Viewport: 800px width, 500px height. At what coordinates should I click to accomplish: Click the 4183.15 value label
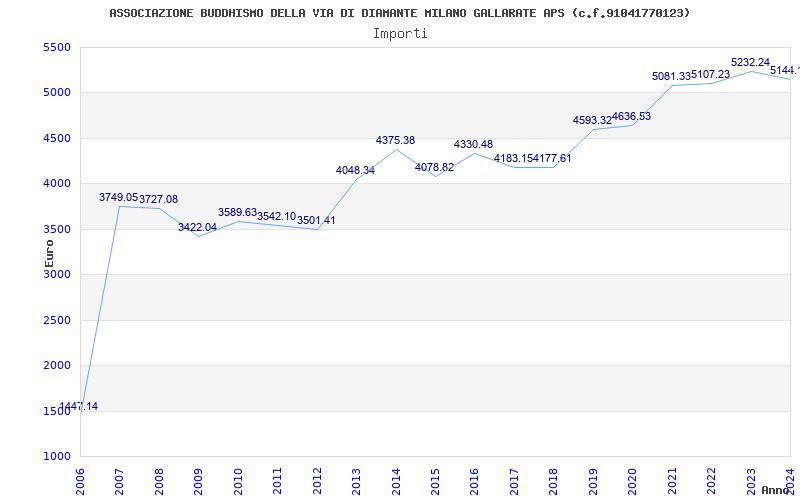coord(513,158)
